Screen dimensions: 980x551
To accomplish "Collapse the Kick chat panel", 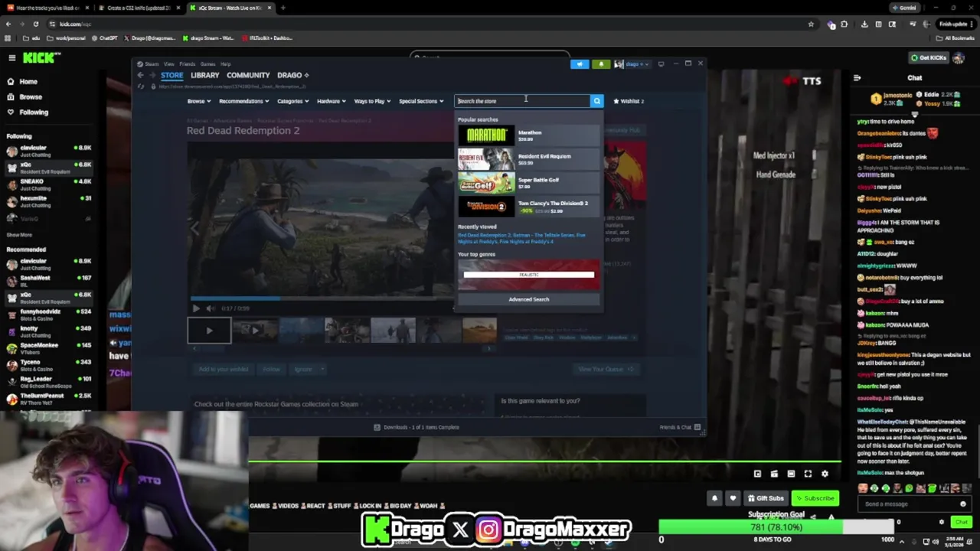I will (x=857, y=78).
